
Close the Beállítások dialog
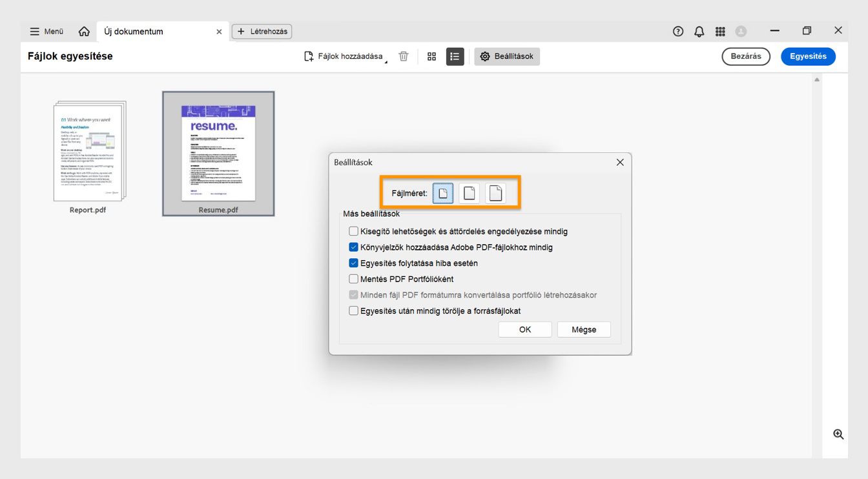click(x=620, y=162)
